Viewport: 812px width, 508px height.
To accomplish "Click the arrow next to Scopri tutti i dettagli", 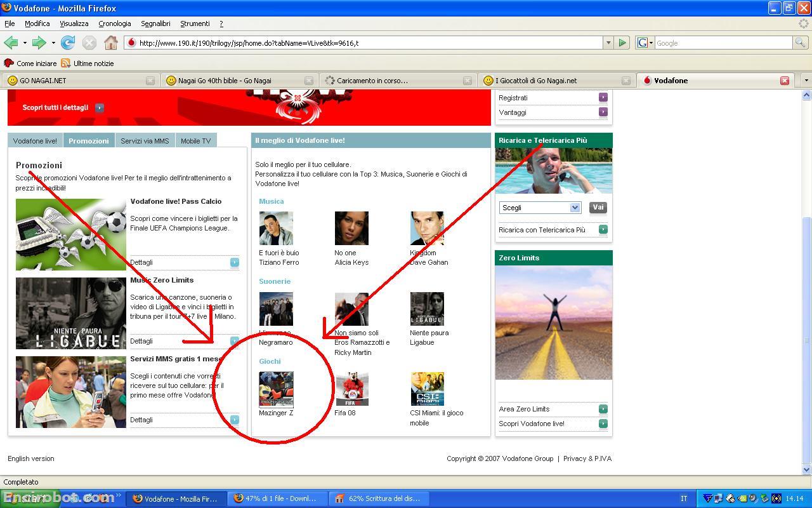I will pos(100,108).
